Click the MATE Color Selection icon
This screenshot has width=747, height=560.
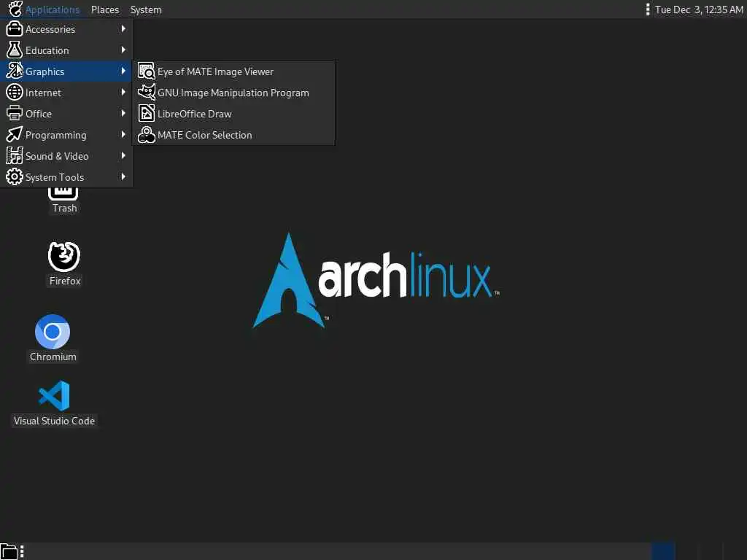146,135
